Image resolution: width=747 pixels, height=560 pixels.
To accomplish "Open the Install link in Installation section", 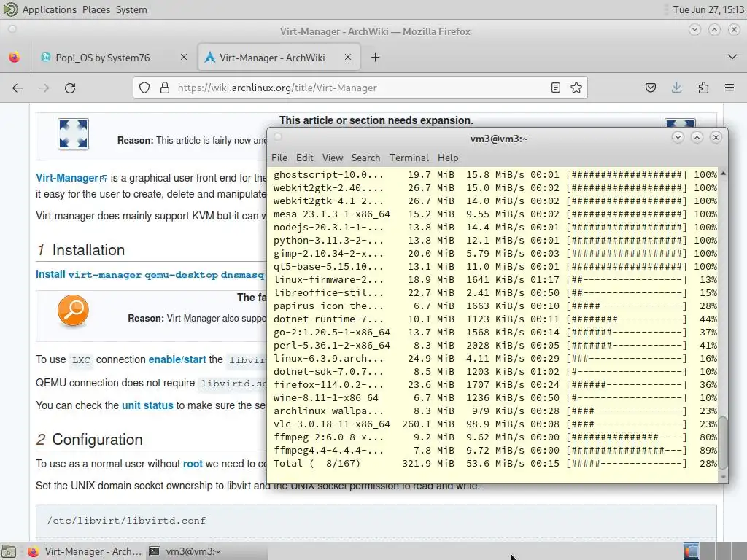I will (x=50, y=274).
